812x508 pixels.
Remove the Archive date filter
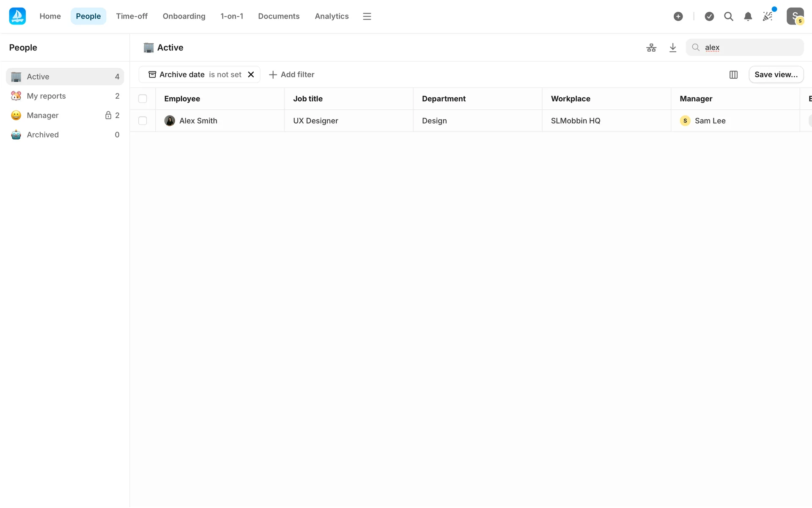pos(251,75)
